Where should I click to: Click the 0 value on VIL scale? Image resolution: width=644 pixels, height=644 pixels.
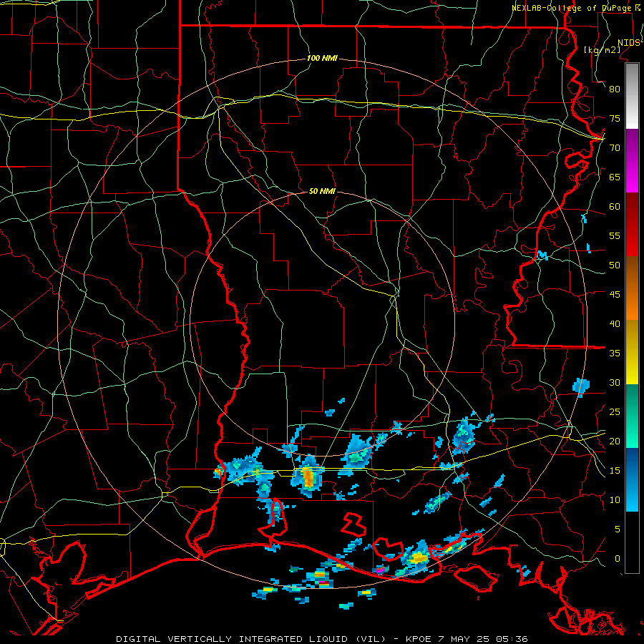pos(618,559)
